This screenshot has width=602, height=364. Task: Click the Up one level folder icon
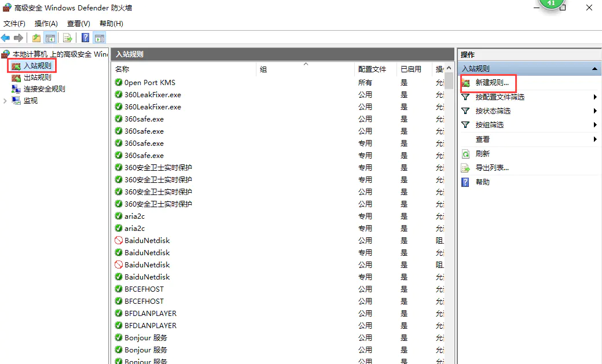tap(36, 38)
